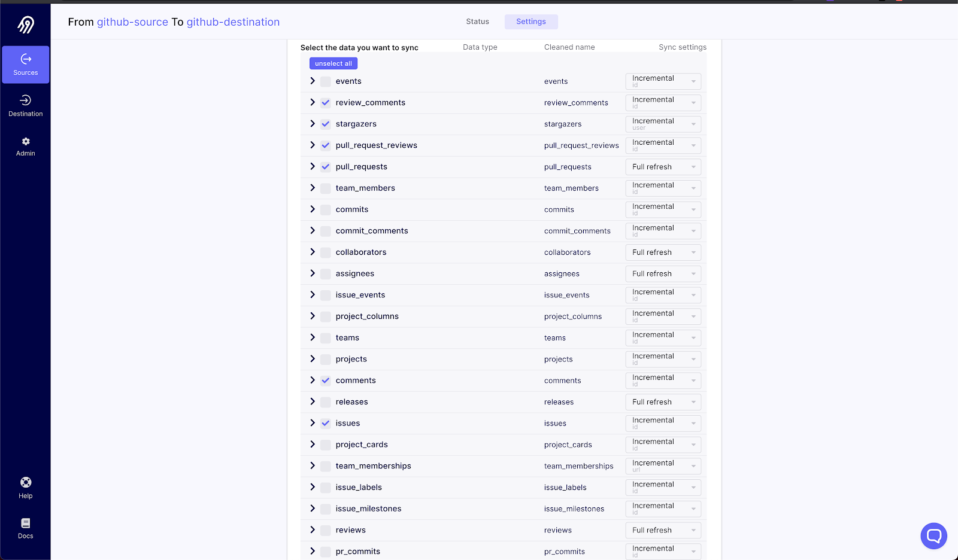This screenshot has width=958, height=560.
Task: Open the Destination section from sidebar
Action: point(25,105)
